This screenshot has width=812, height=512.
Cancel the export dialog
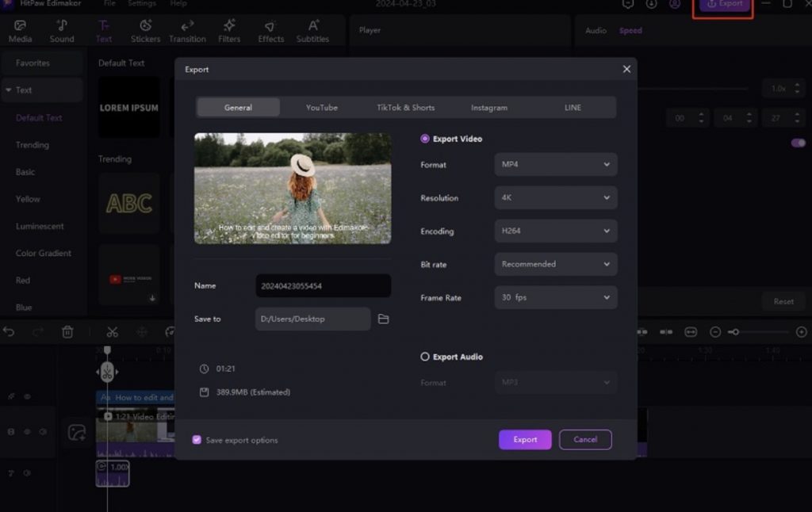pos(585,440)
